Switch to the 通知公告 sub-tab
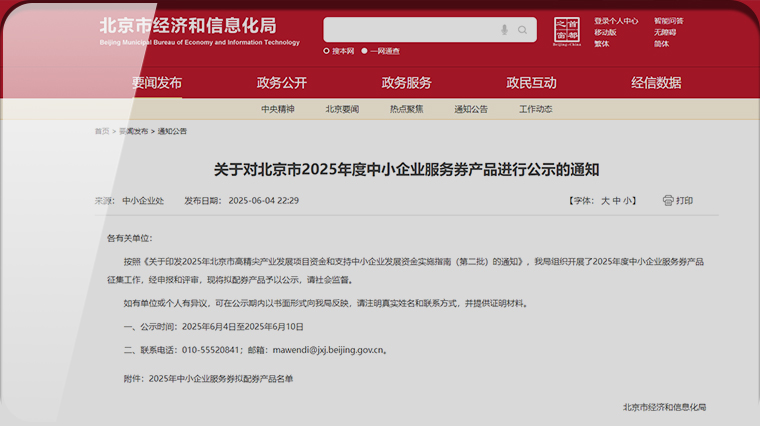This screenshot has height=426, width=760. 471,109
